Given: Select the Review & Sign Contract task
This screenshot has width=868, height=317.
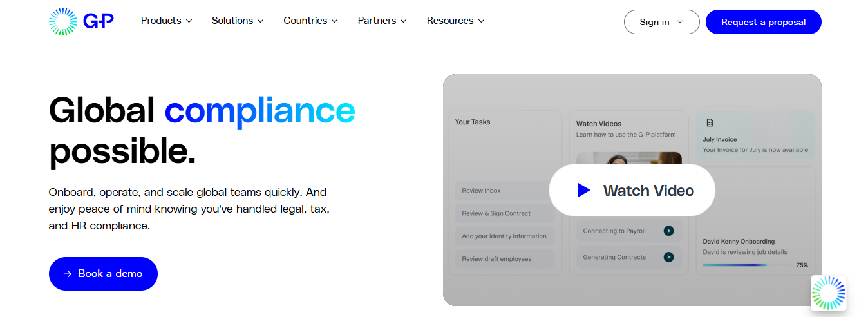Looking at the screenshot, I should pos(505,213).
